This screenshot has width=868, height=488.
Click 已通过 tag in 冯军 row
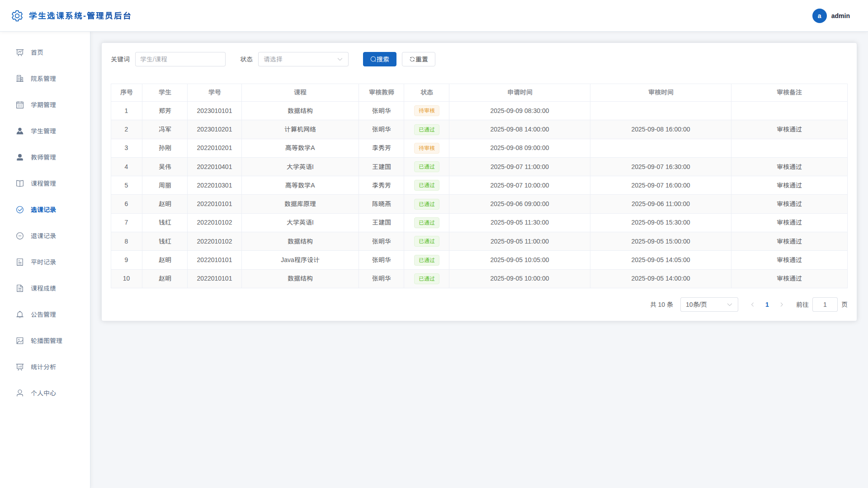(x=427, y=130)
